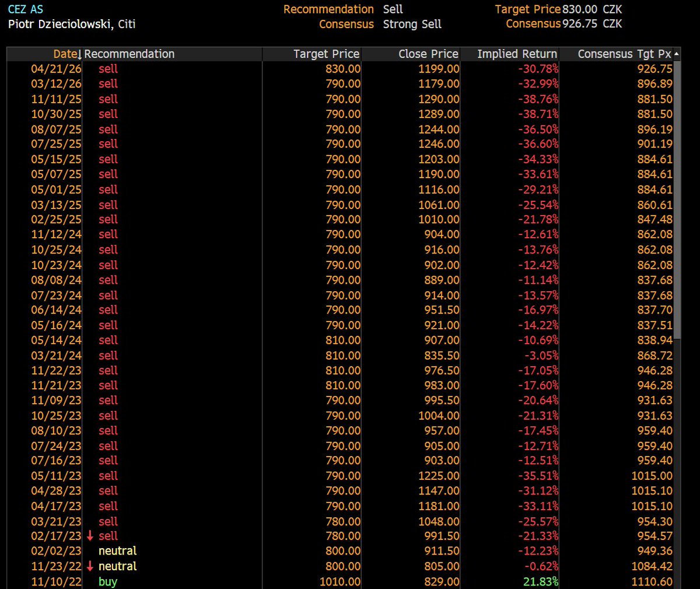Click implied return 21.83% cell
700x589 pixels.
[x=541, y=581]
